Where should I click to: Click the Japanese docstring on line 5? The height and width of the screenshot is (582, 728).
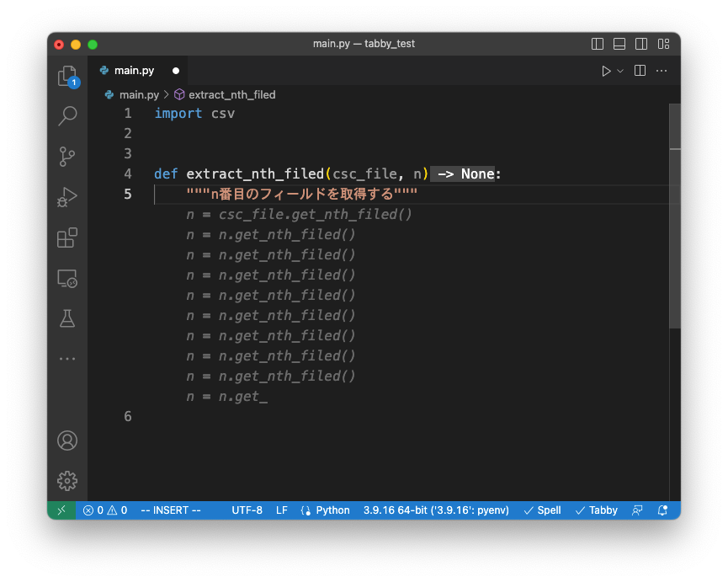[x=302, y=194]
